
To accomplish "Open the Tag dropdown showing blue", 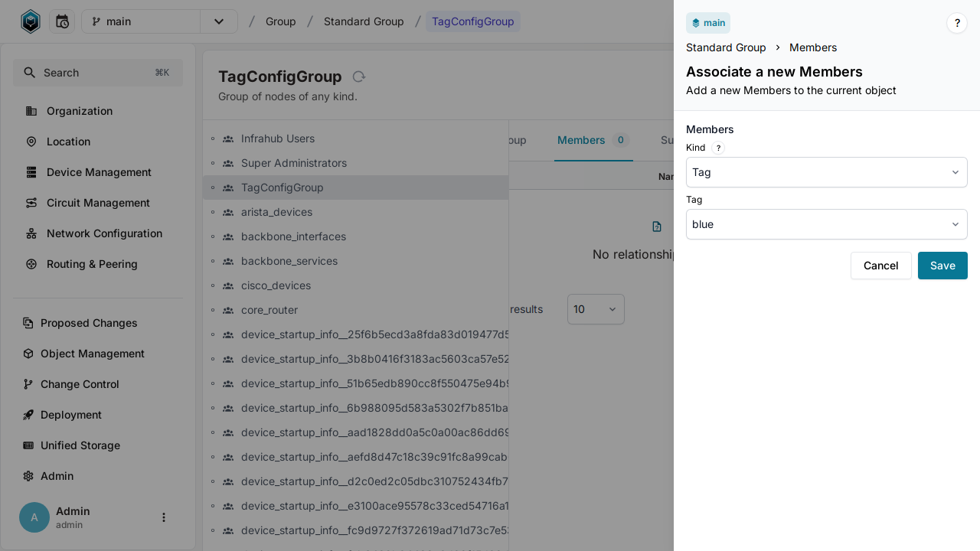I will click(x=826, y=224).
